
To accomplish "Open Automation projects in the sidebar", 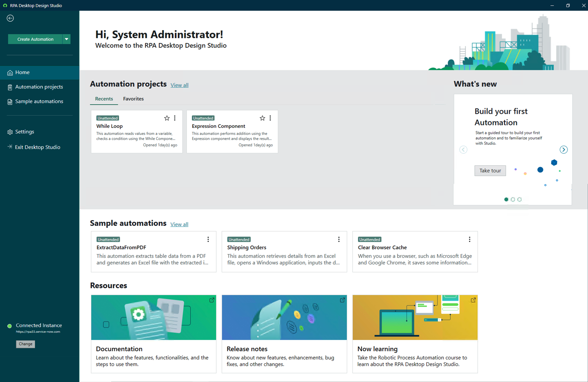I will click(40, 87).
